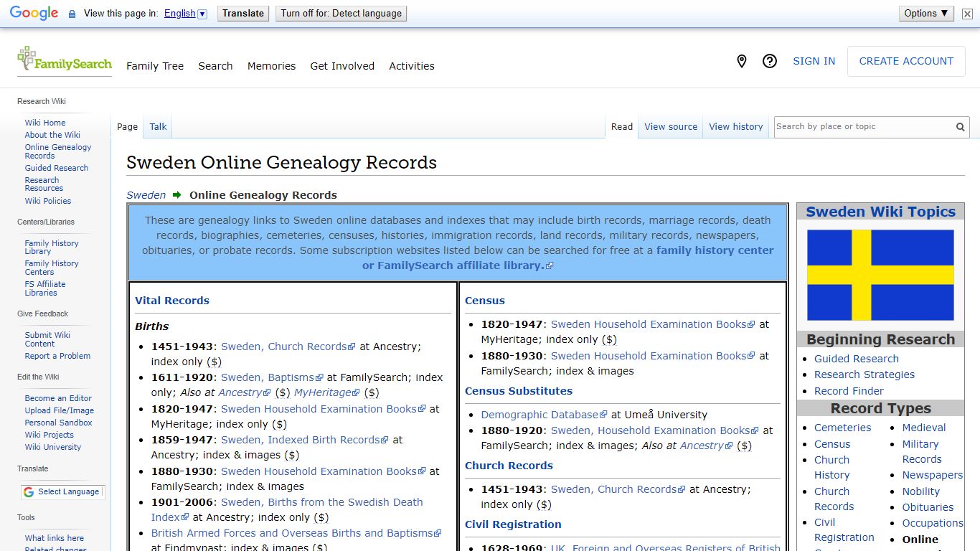Select the Read tab
This screenshot has width=980, height=551.
622,127
